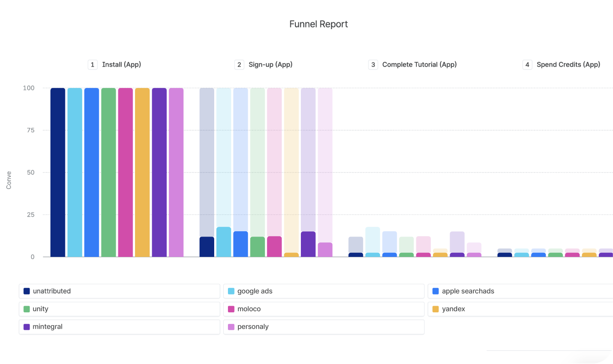This screenshot has width=613, height=364.
Task: Click the unity legend color swatch
Action: point(27,309)
